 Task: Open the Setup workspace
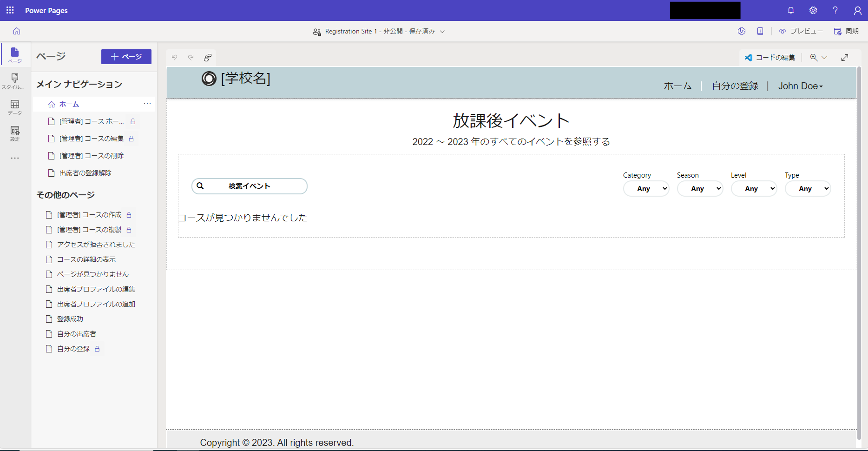(15, 133)
